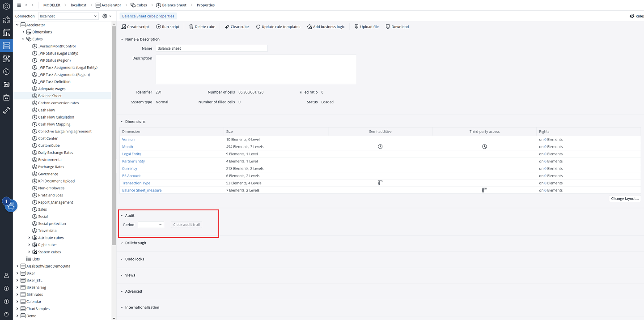Image resolution: width=644 pixels, height=320 pixels.
Task: Switch to the Balance Sheet cube properties tab
Action: pos(148,15)
